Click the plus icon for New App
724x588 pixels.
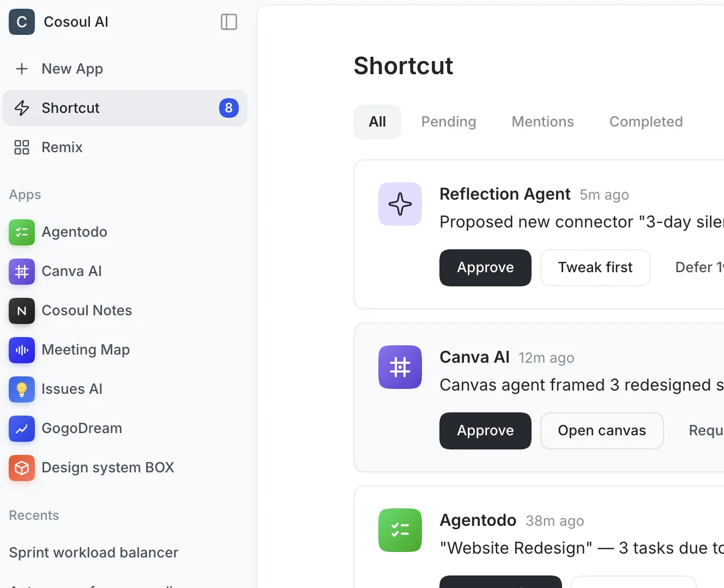pyautogui.click(x=22, y=69)
